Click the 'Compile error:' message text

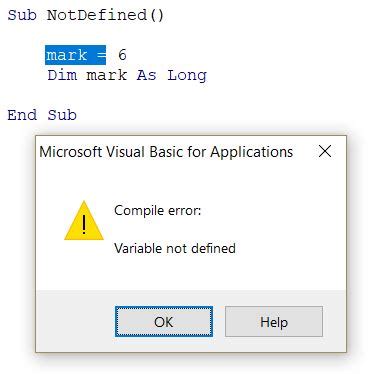(x=158, y=210)
